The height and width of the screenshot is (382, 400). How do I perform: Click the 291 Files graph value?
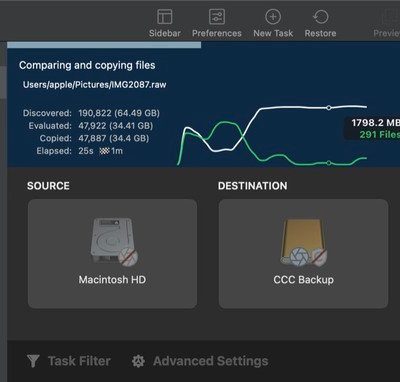click(x=379, y=134)
